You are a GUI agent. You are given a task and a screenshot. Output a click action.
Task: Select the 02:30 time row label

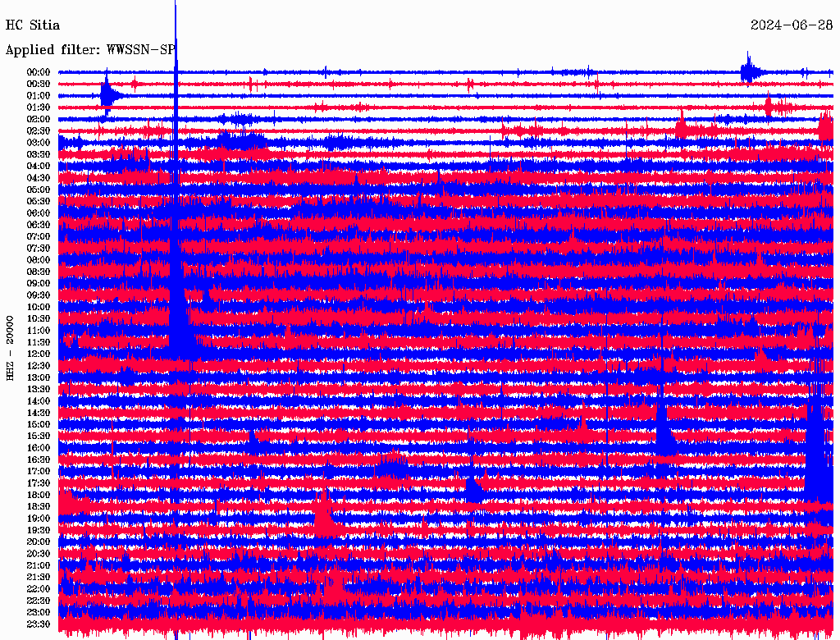tap(39, 130)
